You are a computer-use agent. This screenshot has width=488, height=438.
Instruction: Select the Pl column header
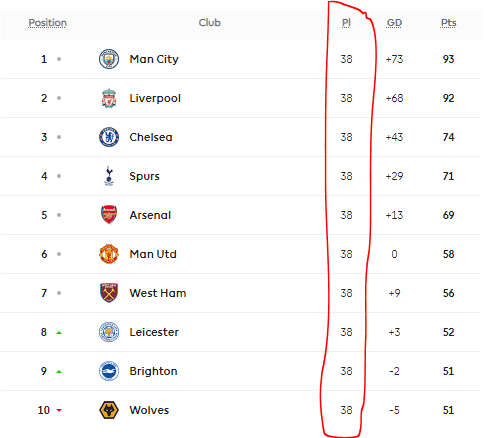[x=346, y=23]
